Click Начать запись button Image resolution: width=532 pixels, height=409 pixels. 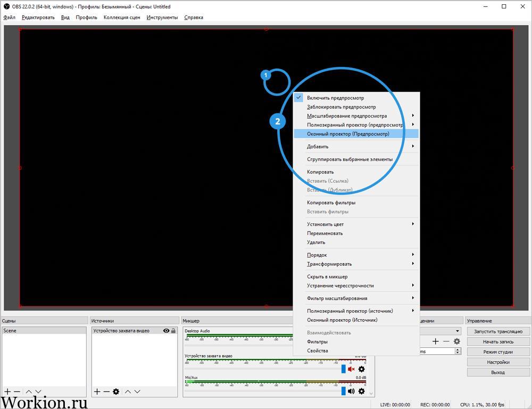(498, 341)
